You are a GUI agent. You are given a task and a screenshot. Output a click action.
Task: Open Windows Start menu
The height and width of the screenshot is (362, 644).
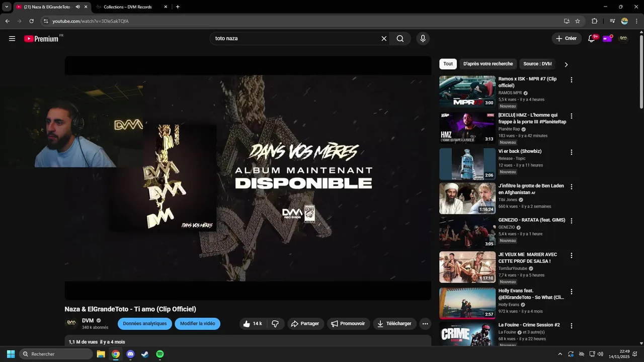click(x=11, y=354)
